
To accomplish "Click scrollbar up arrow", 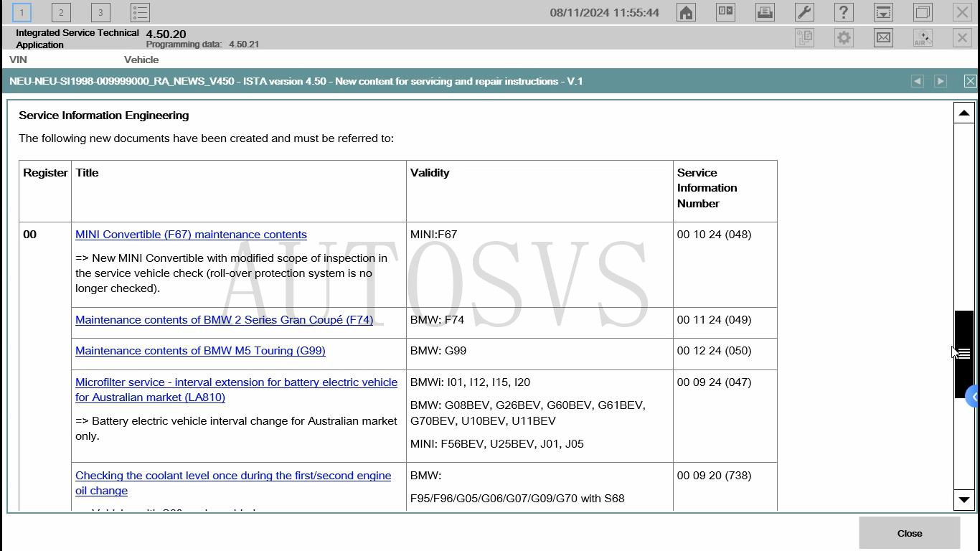I will pos(963,113).
